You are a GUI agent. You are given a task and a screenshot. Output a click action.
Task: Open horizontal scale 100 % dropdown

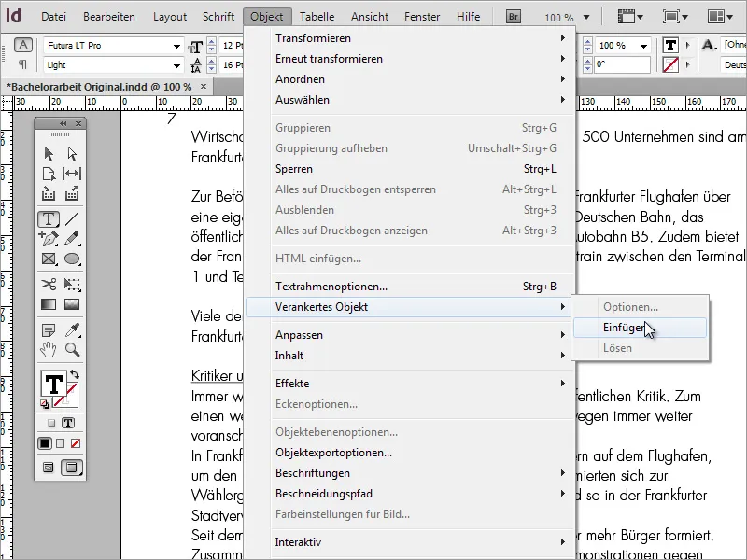[x=643, y=46]
